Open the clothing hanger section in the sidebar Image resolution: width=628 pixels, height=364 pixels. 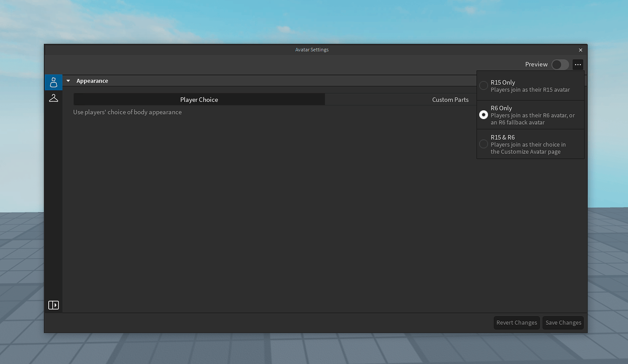(x=53, y=97)
